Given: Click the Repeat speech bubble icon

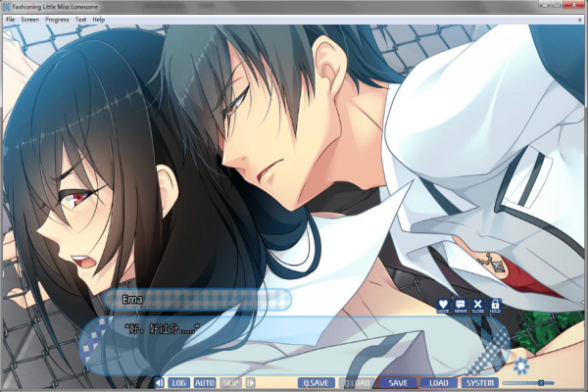Looking at the screenshot, I should pos(461,306).
